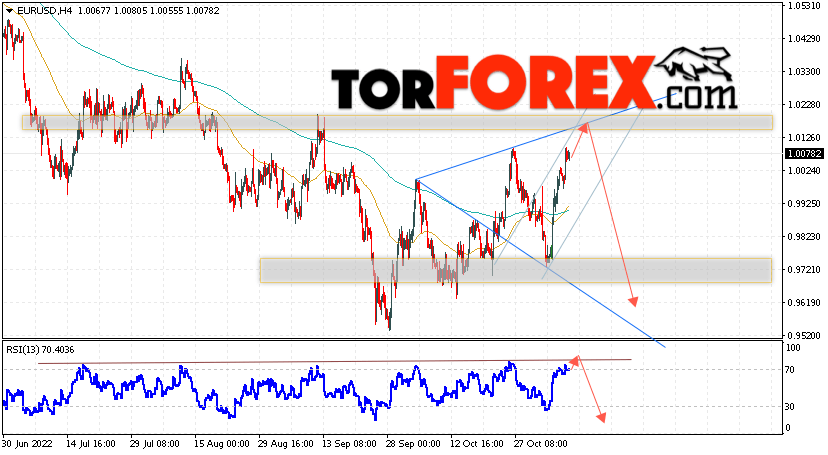
Task: Click time axis label 30 Jun 2022
Action: [27, 443]
